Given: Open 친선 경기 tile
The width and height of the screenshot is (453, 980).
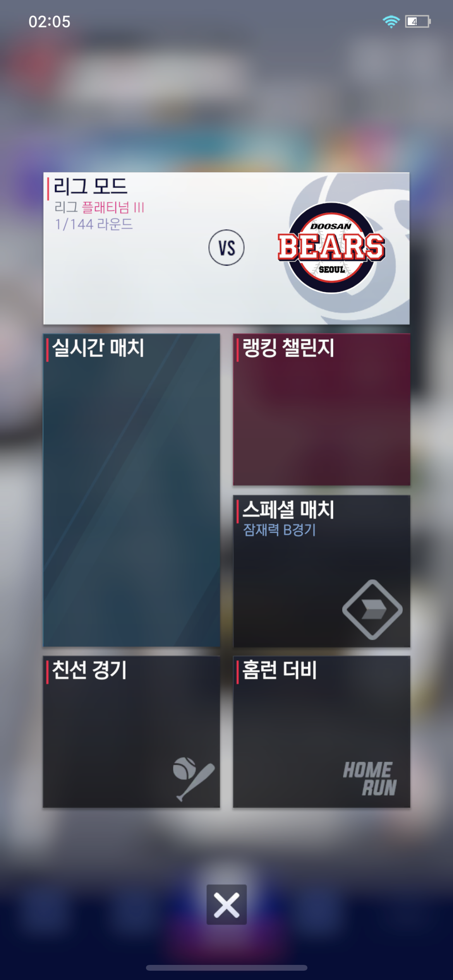Looking at the screenshot, I should tap(132, 732).
